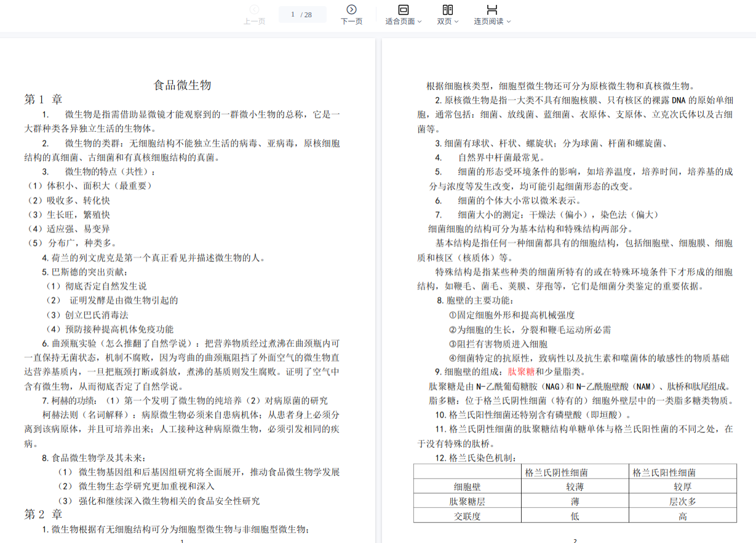The height and width of the screenshot is (543, 756).
Task: Select the 交联度 table row label
Action: [x=467, y=516]
